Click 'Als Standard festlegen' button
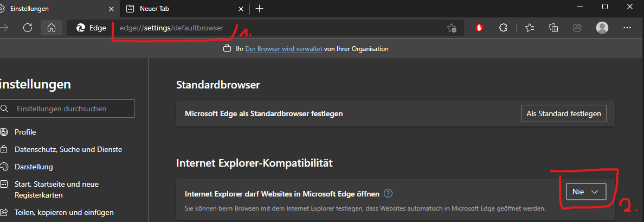Screen dimensions: 644x222 coord(563,113)
